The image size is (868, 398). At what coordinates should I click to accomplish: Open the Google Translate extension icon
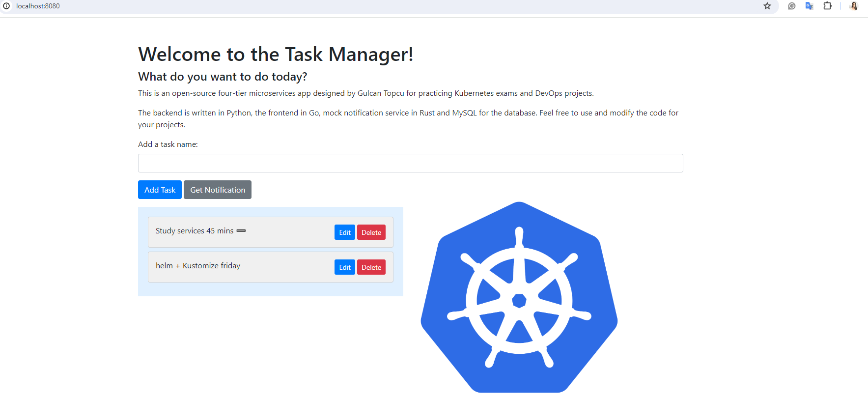pos(809,6)
